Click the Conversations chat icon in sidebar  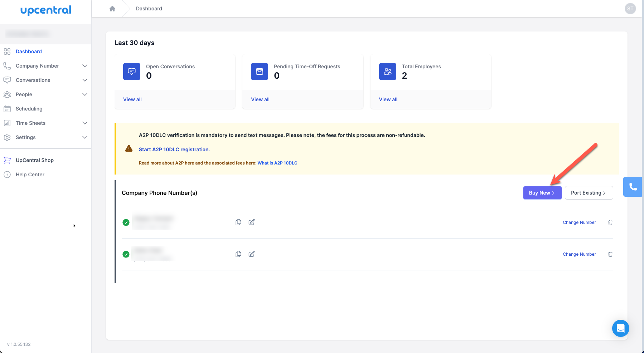7,80
